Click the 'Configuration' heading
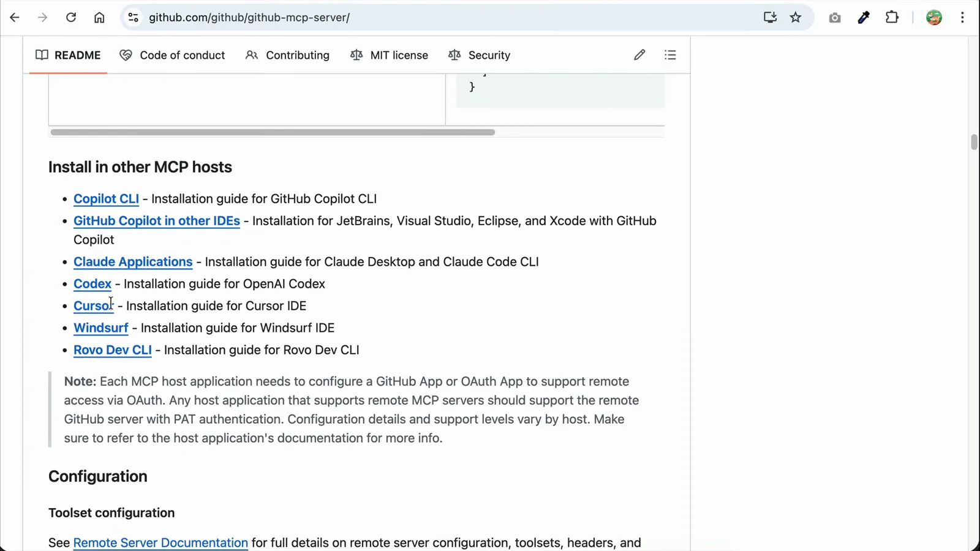This screenshot has width=980, height=551. pos(98,476)
